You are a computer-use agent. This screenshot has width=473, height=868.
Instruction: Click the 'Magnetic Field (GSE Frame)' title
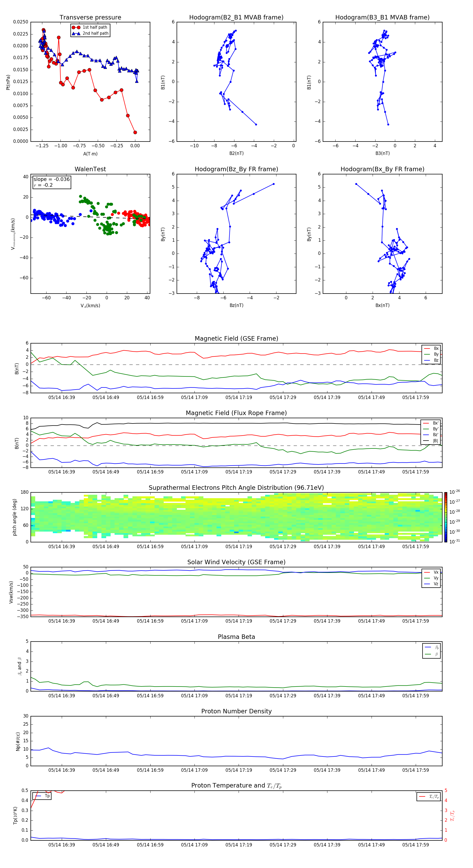click(236, 339)
